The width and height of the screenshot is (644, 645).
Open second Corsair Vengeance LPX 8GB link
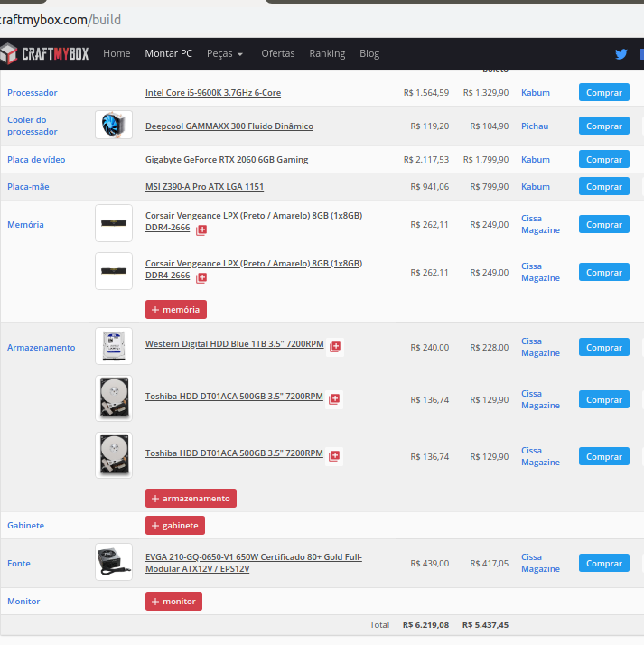tap(253, 269)
